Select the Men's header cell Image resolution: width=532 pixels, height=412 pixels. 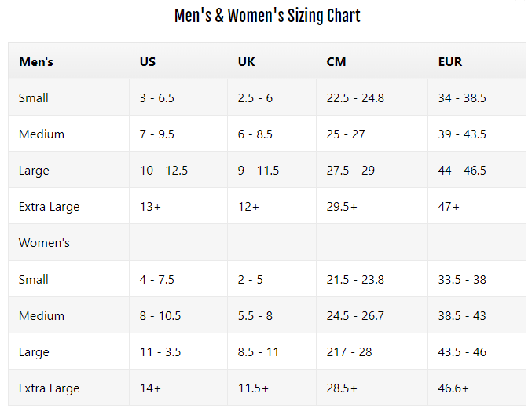click(36, 62)
